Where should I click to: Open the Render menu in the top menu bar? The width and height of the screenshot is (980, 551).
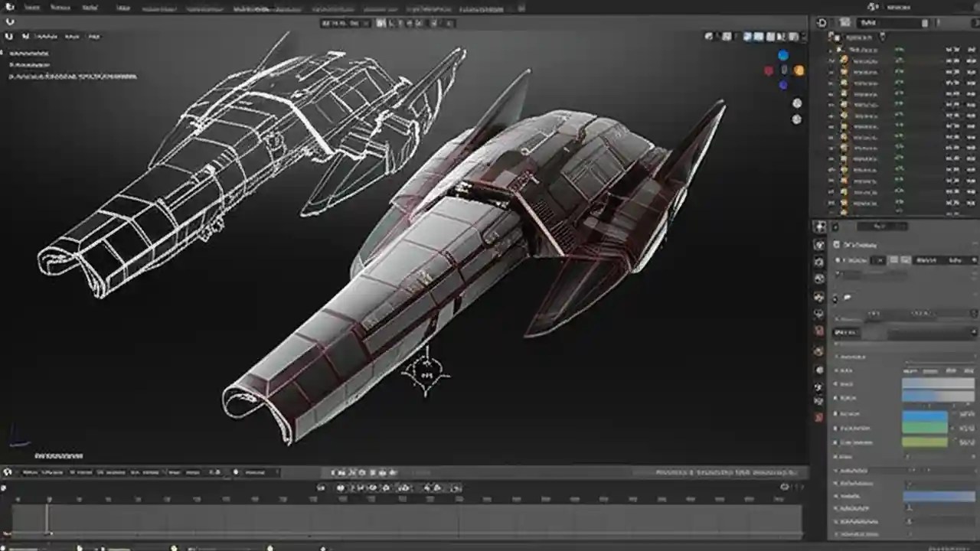(x=90, y=7)
